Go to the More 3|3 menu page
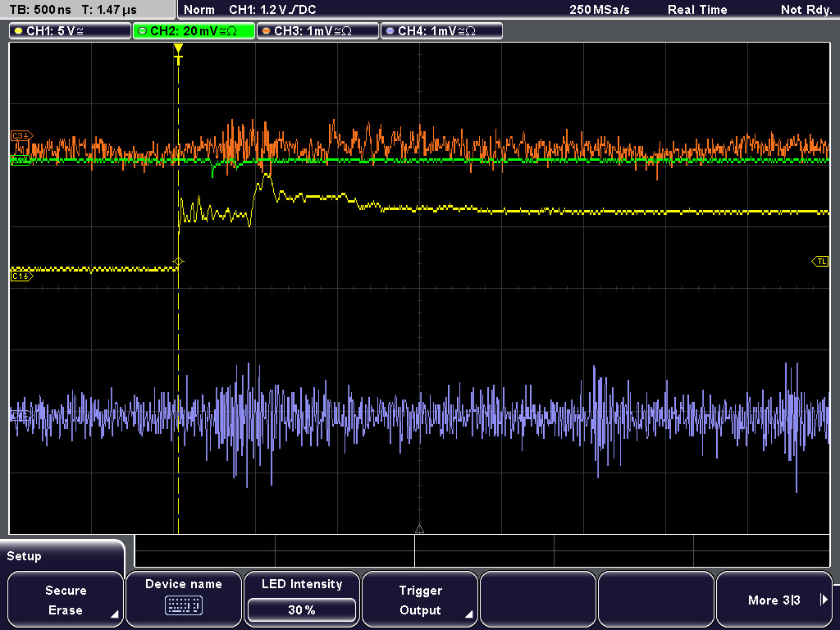840x630 pixels. click(774, 600)
